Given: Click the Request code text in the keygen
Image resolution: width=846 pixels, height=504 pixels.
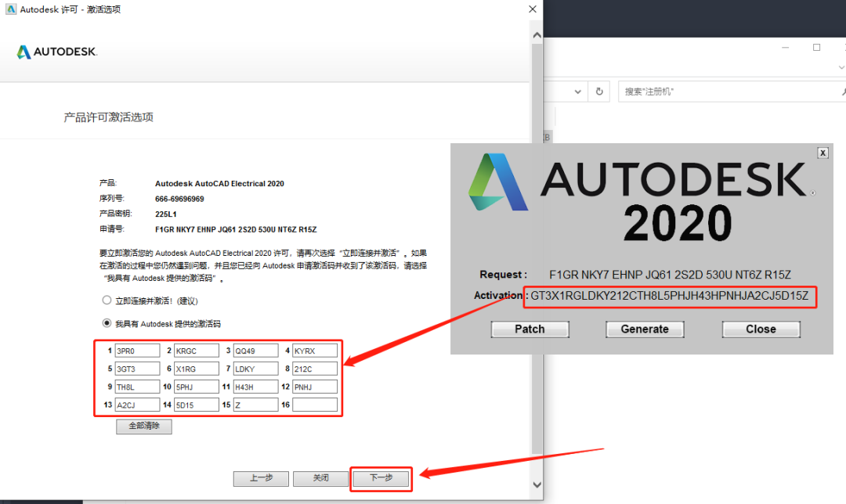Looking at the screenshot, I should pos(670,275).
